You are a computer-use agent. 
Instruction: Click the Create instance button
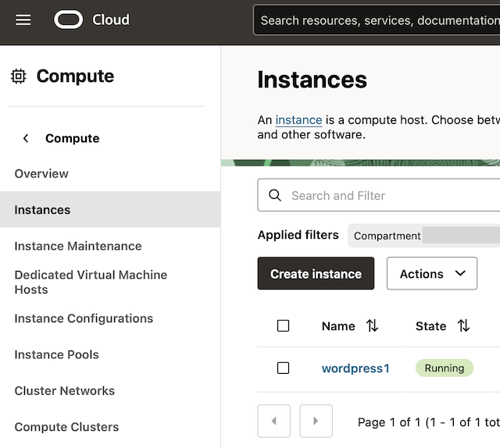click(316, 273)
